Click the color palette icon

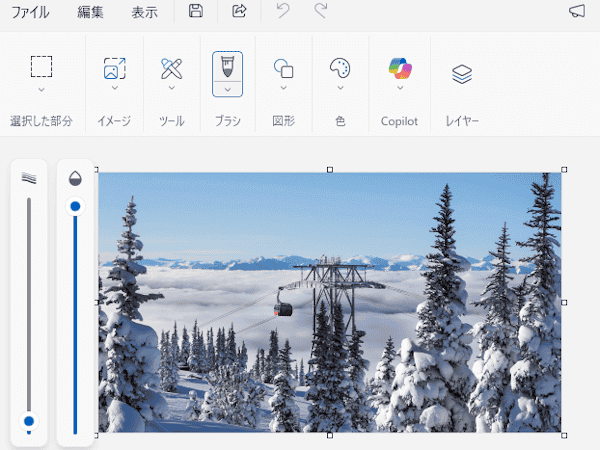[340, 68]
